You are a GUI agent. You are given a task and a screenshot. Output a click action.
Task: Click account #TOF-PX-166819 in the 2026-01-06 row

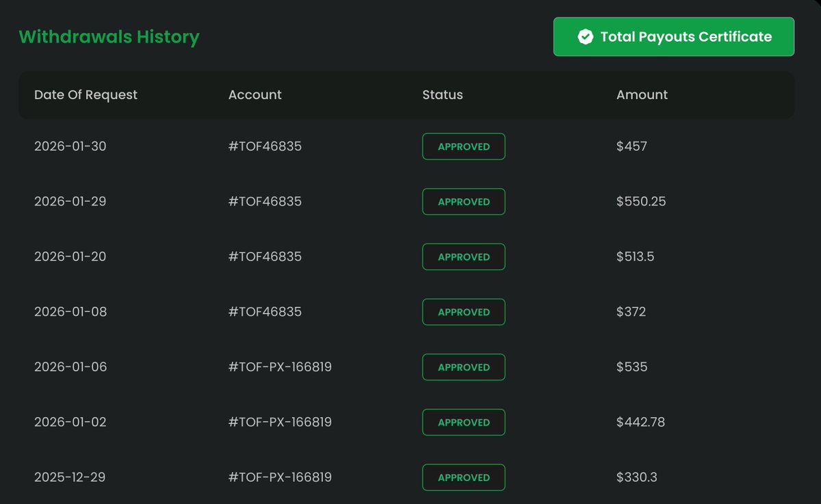click(x=280, y=367)
